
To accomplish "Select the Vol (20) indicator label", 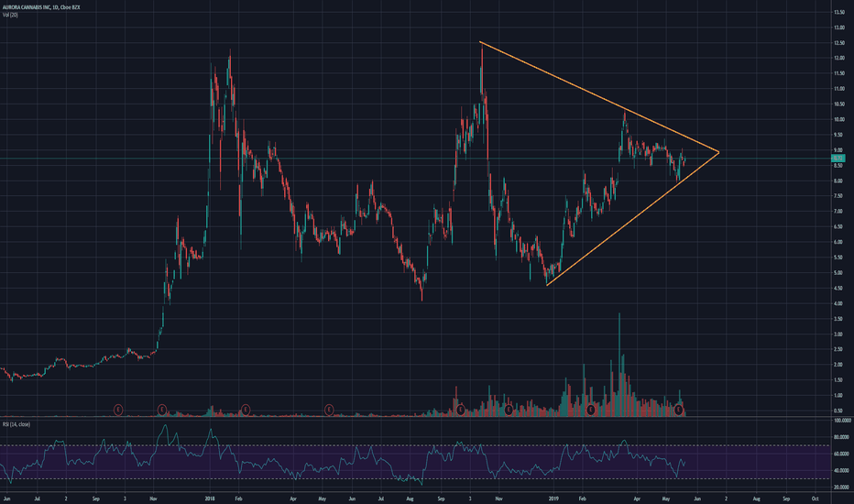I will tap(10, 15).
